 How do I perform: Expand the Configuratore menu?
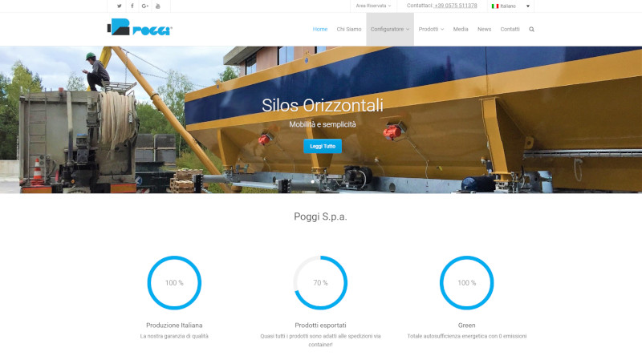click(x=390, y=30)
